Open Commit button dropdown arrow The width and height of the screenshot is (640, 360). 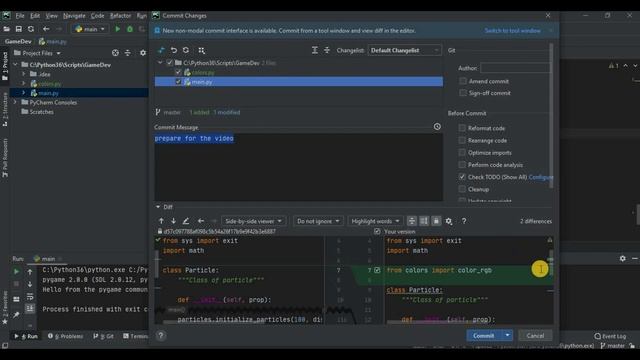tap(507, 336)
